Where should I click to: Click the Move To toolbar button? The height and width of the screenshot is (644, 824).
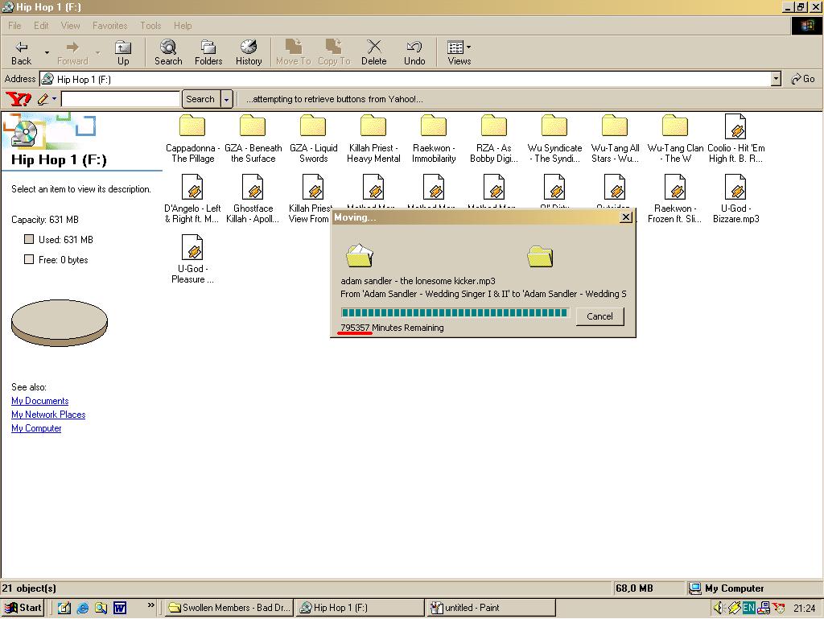293,52
